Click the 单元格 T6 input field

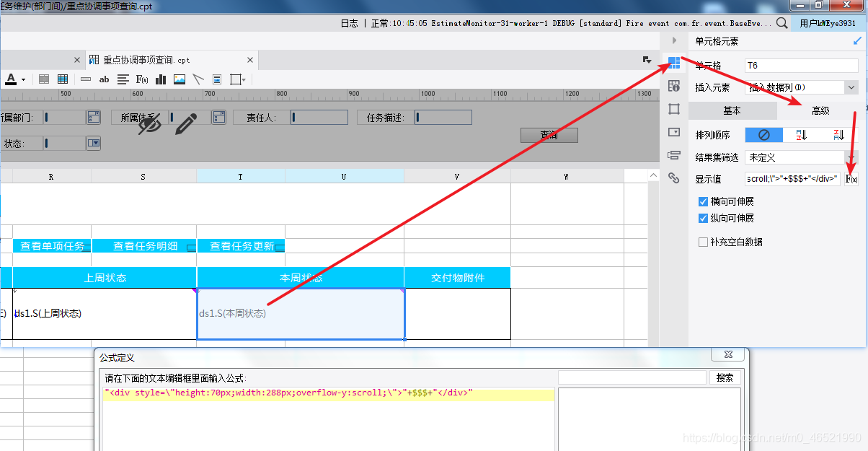pos(801,66)
